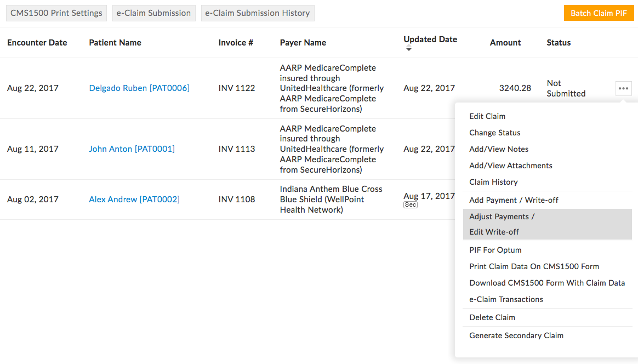Viewport: 638px width, 364px height.
Task: Sort claims by the Amount column header
Action: click(x=505, y=42)
